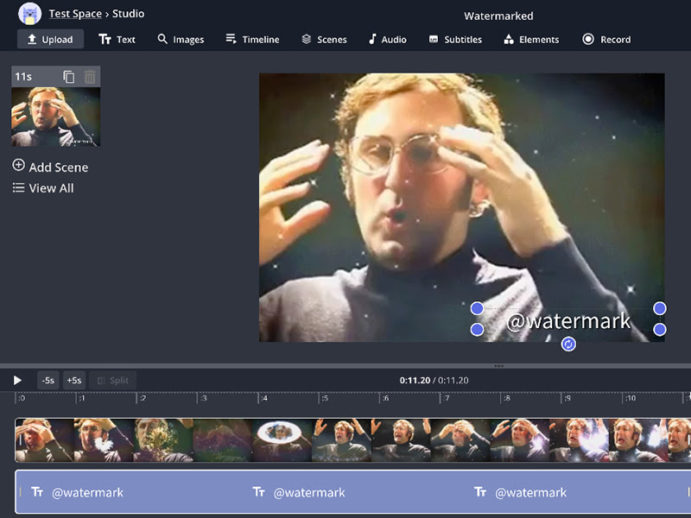Select the Text tool
Viewport: 691px width, 518px height.
(117, 39)
